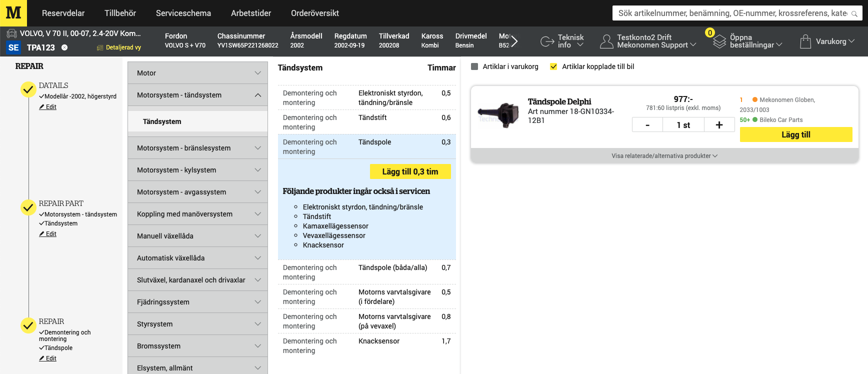Edit the REPAIR PART step

tap(48, 234)
